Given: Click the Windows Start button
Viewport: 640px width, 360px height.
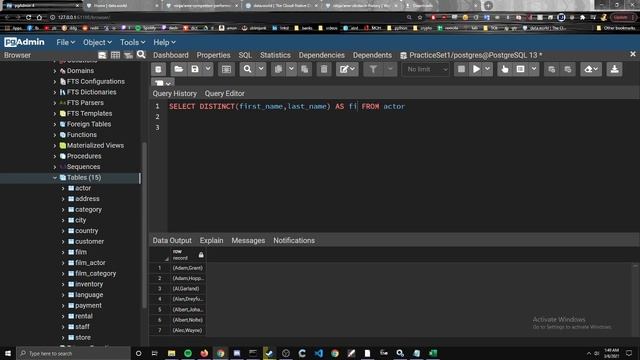Looking at the screenshot, I should point(8,353).
